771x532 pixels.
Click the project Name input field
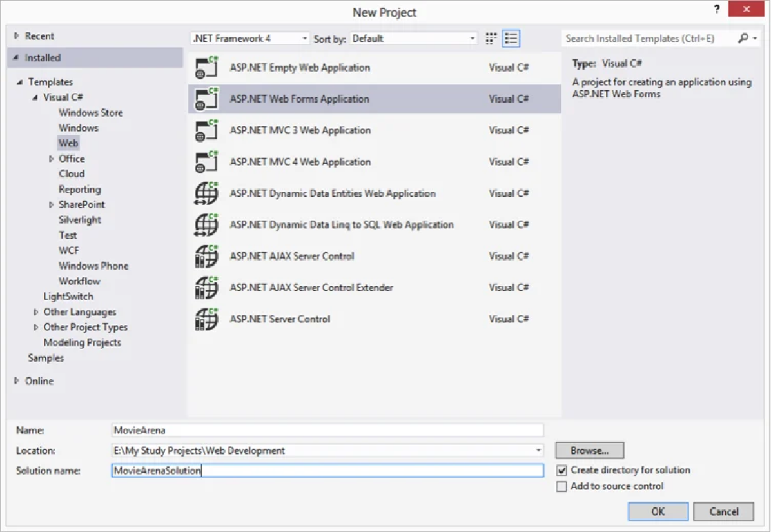pyautogui.click(x=327, y=430)
